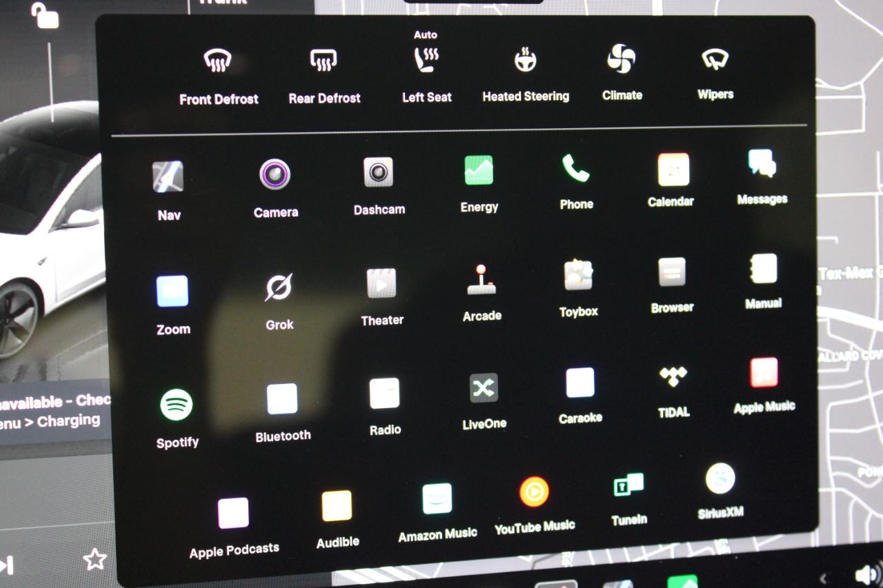Viewport: 883px width, 588px height.
Task: Open Apple Podcasts
Action: [x=232, y=513]
